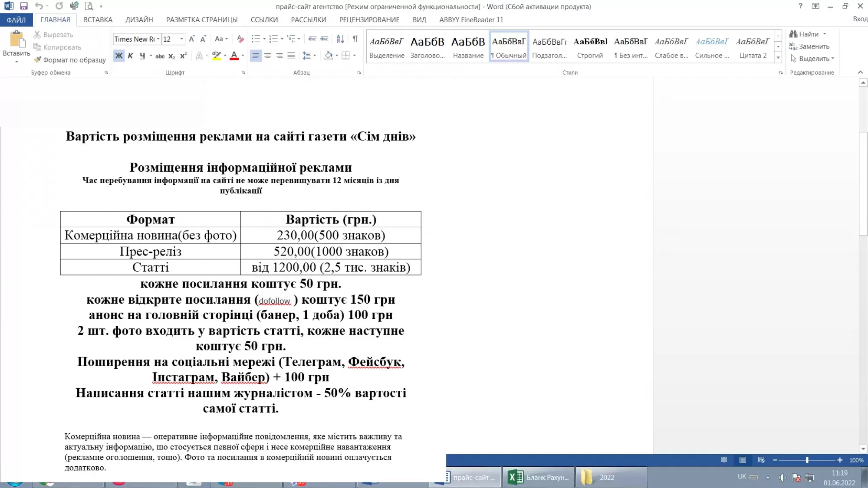This screenshot has width=868, height=488.
Task: Toggle italic formatting (К)
Action: point(130,56)
